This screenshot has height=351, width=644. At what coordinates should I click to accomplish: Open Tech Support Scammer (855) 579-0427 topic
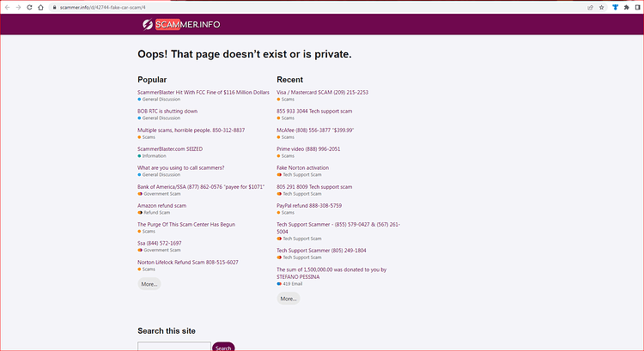(x=338, y=227)
